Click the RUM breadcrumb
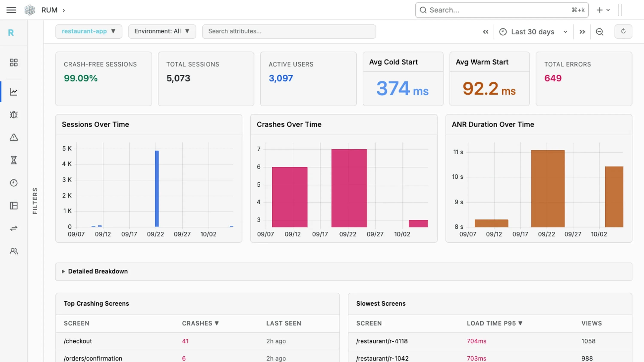 [49, 10]
